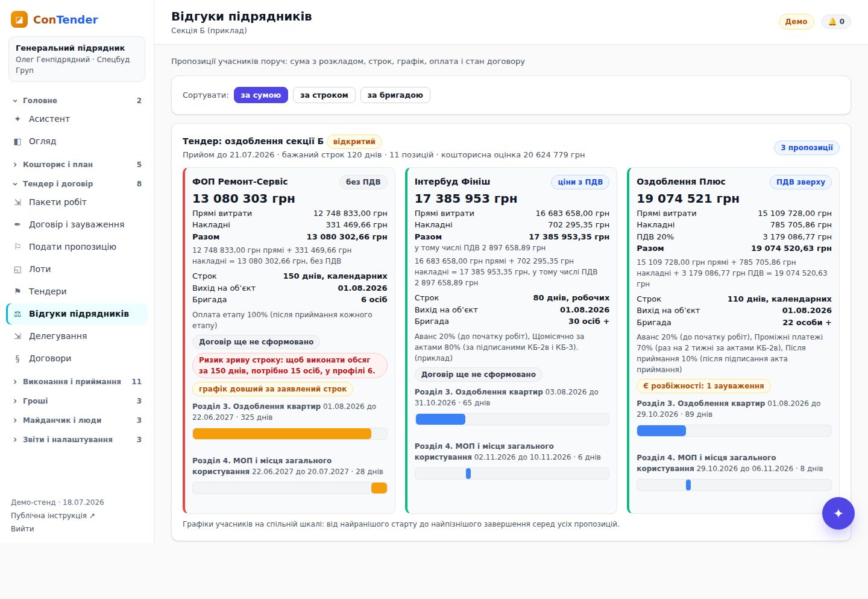Open the Делегування page
The height and width of the screenshot is (599, 868).
pyautogui.click(x=77, y=336)
